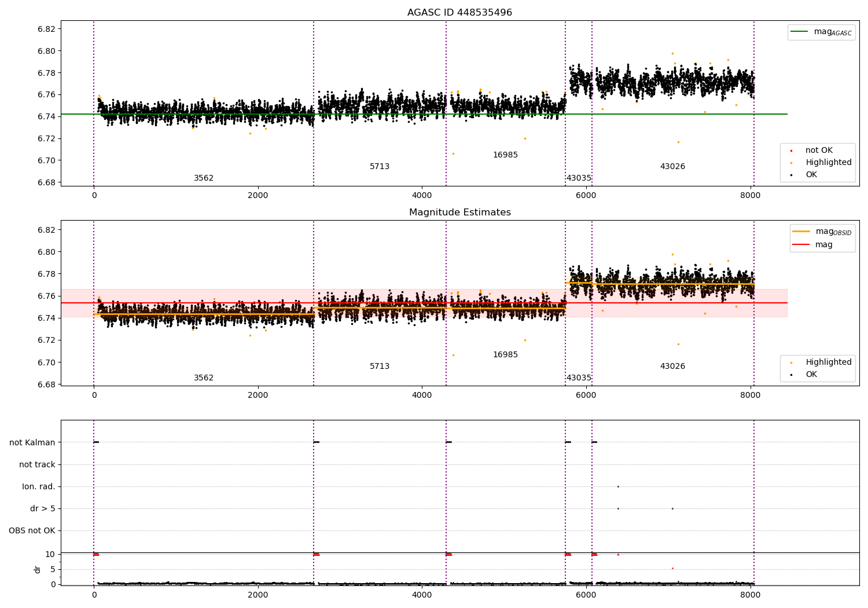Click the orange line sample beside mag OBSID
The height and width of the screenshot is (608, 868).
(801, 232)
